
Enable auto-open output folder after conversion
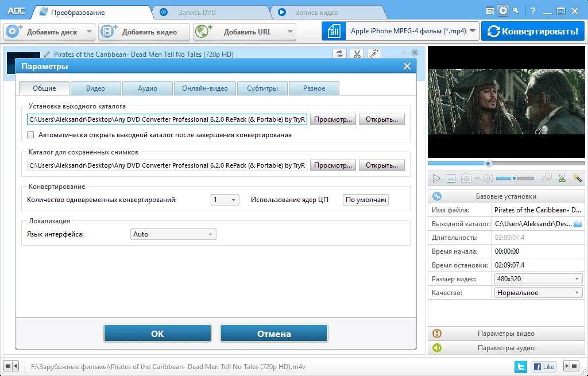pos(31,135)
